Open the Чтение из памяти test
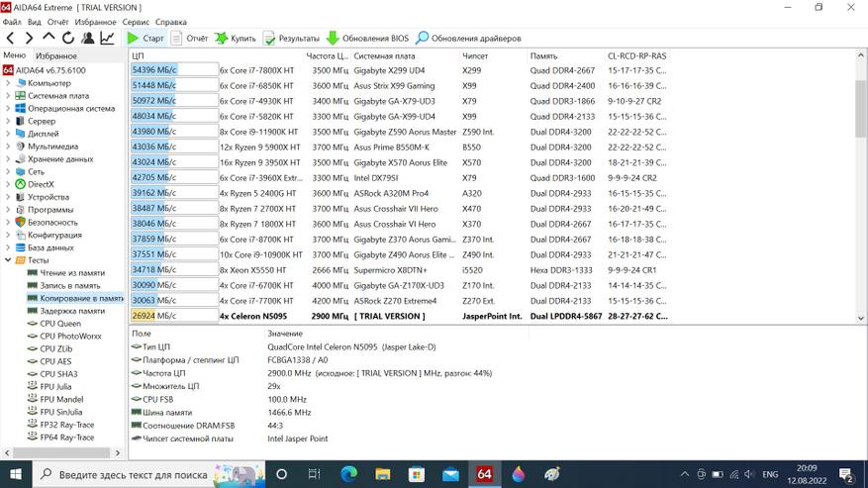 click(x=66, y=273)
